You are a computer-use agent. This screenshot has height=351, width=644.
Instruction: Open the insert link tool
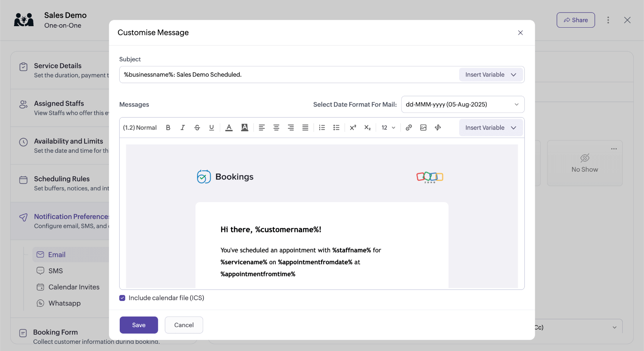tap(408, 127)
